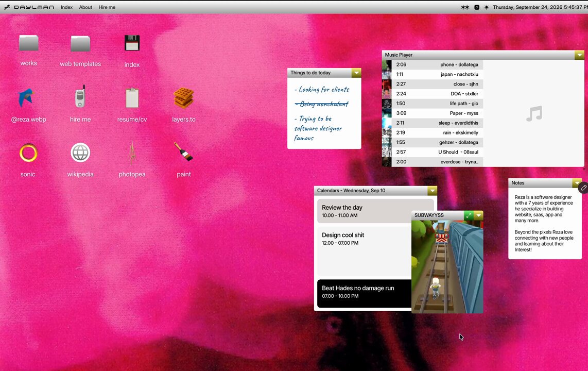Open the wikipedia globe icon
The width and height of the screenshot is (588, 371).
tap(80, 153)
